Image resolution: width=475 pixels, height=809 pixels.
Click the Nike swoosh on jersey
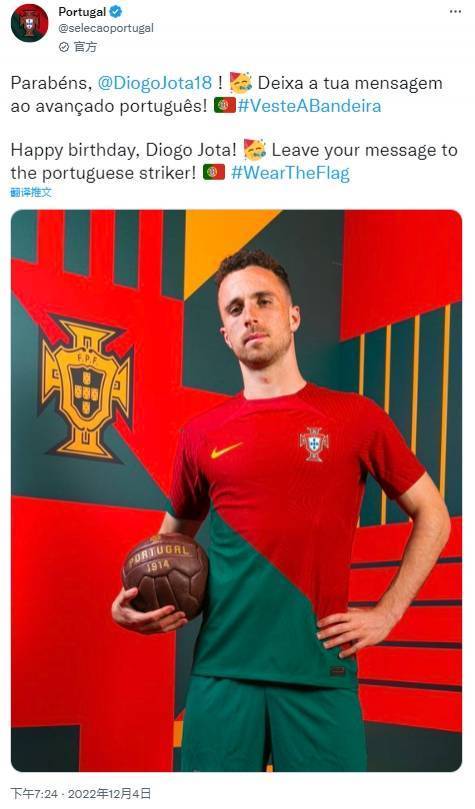point(226,449)
